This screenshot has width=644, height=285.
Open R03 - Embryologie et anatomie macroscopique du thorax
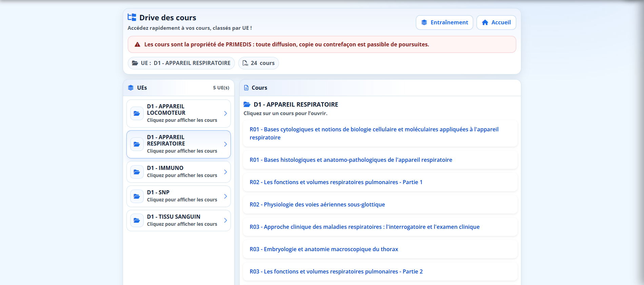[380, 249]
